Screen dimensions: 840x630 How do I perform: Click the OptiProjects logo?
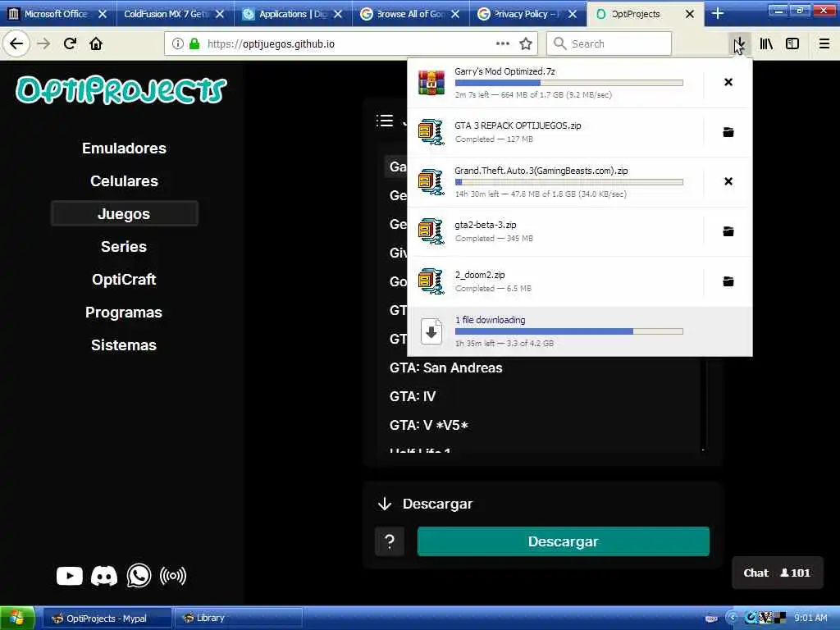(x=121, y=89)
